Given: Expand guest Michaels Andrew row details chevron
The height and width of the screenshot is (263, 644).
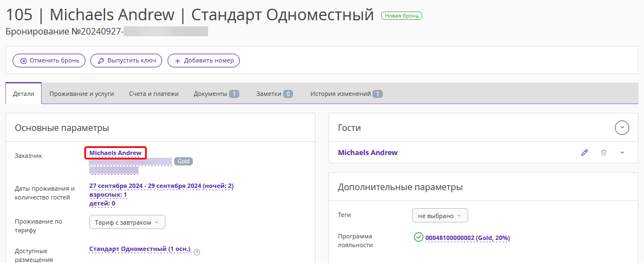Looking at the screenshot, I should (622, 152).
